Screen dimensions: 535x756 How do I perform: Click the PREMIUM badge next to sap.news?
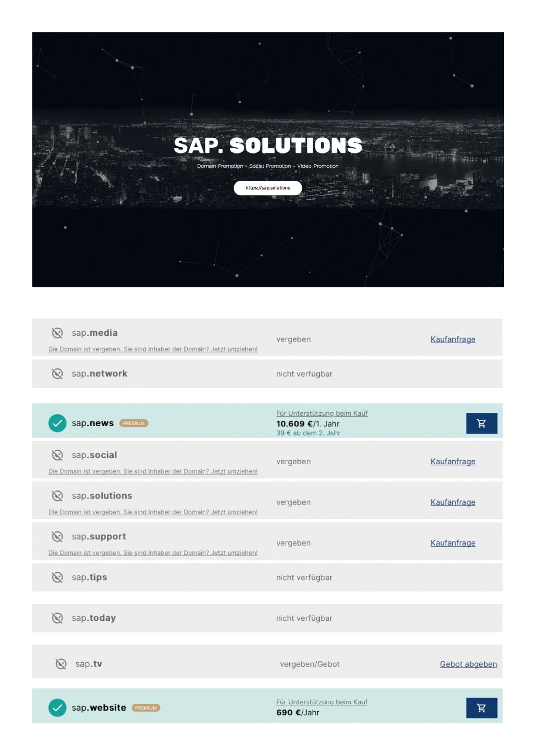point(133,423)
